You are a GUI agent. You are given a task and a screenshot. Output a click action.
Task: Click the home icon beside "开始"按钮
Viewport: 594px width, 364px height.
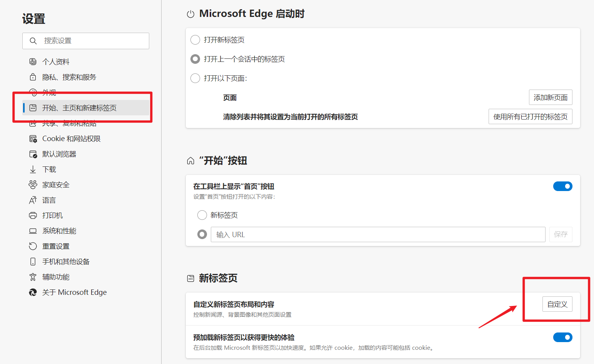[x=190, y=161]
